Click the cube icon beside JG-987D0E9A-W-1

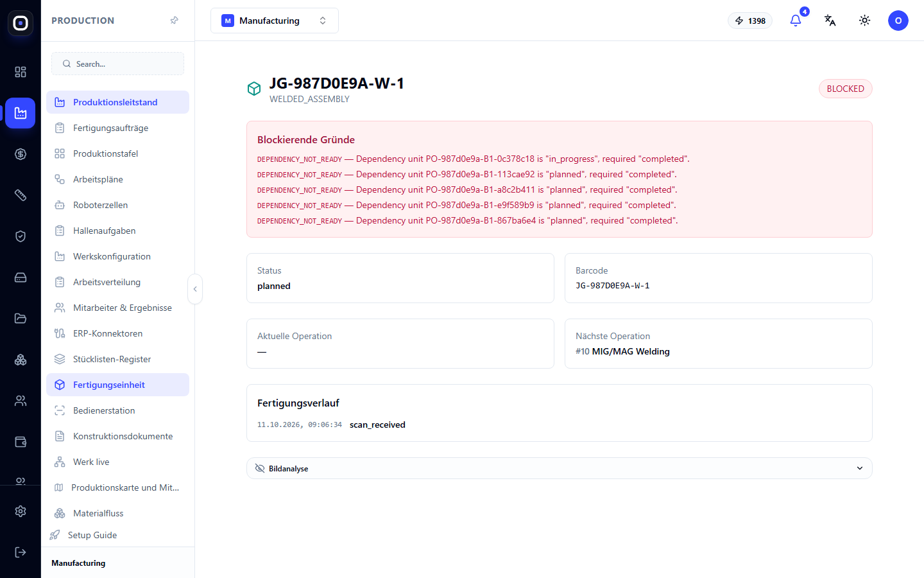click(254, 89)
